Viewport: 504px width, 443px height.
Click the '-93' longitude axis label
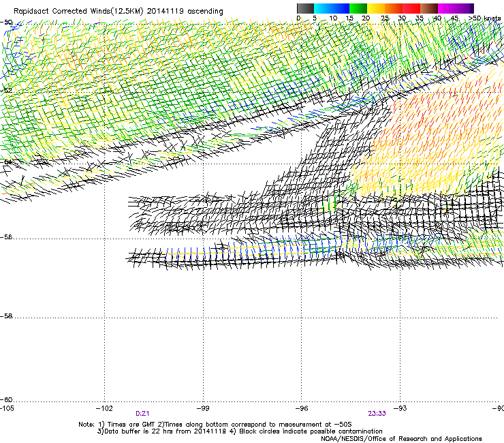(x=400, y=408)
